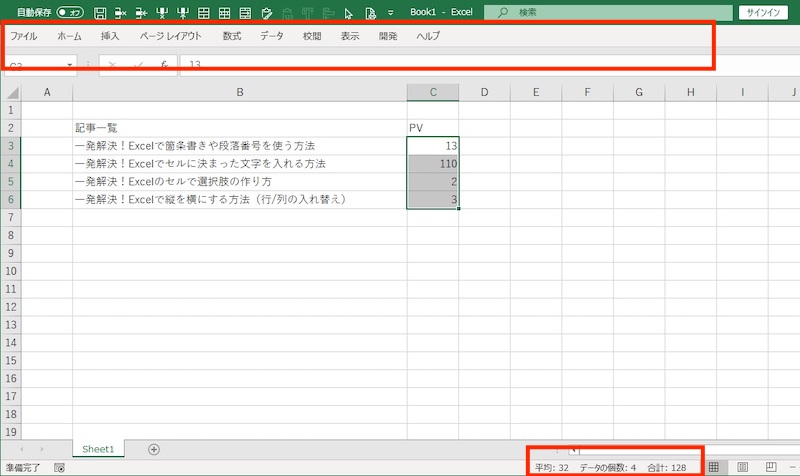800x476 pixels.
Task: Open the Quick Access Toolbar customize dropdown
Action: pyautogui.click(x=390, y=13)
